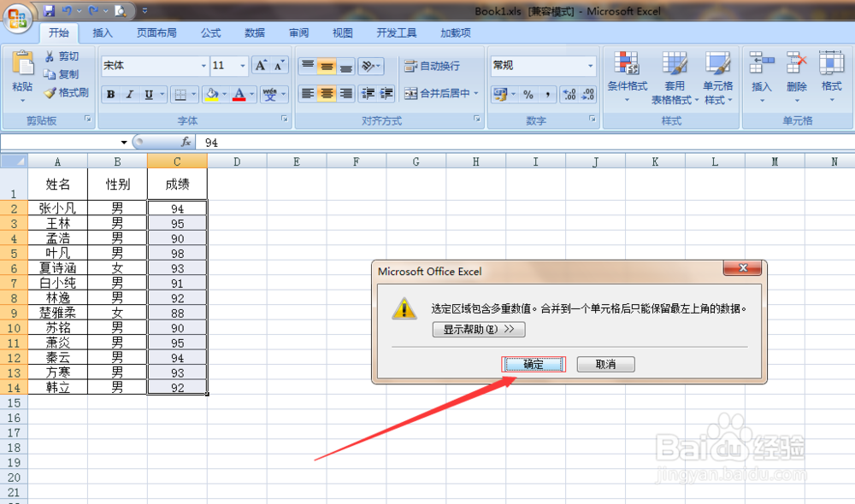Screen dimensions: 855x504
Task: Switch to 插入 ribbon tab
Action: pyautogui.click(x=103, y=32)
